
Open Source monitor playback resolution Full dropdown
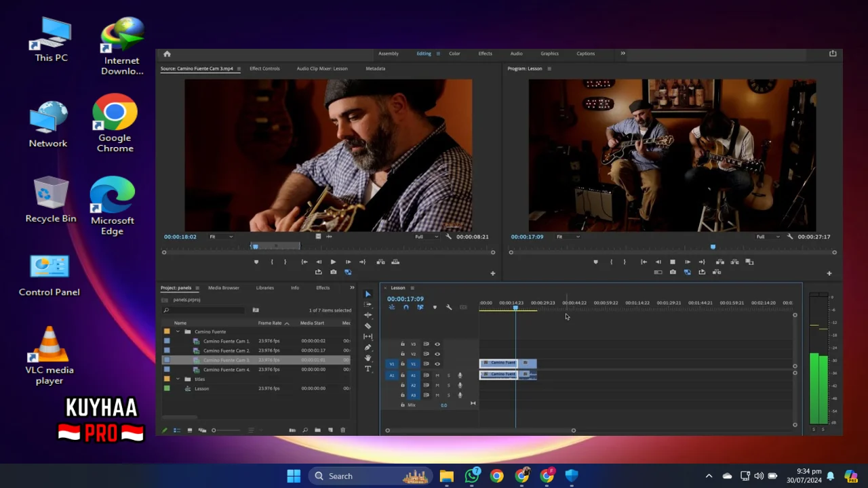pos(427,237)
